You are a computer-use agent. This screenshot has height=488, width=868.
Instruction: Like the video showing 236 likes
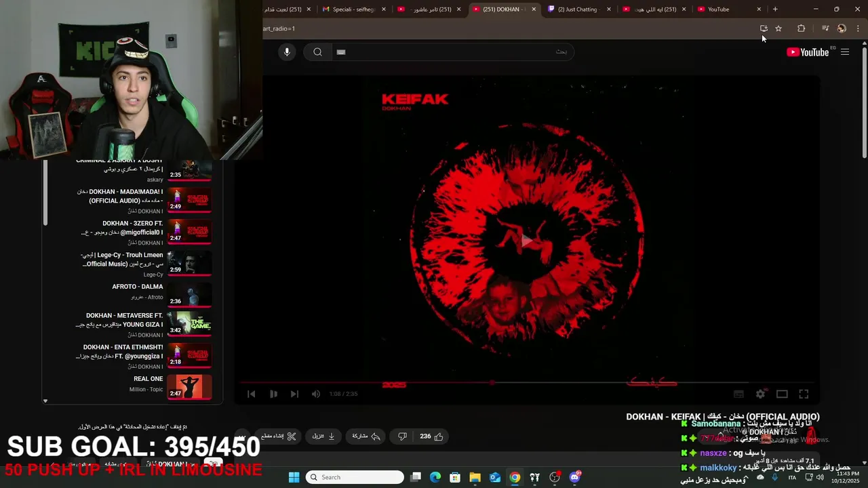(x=431, y=436)
